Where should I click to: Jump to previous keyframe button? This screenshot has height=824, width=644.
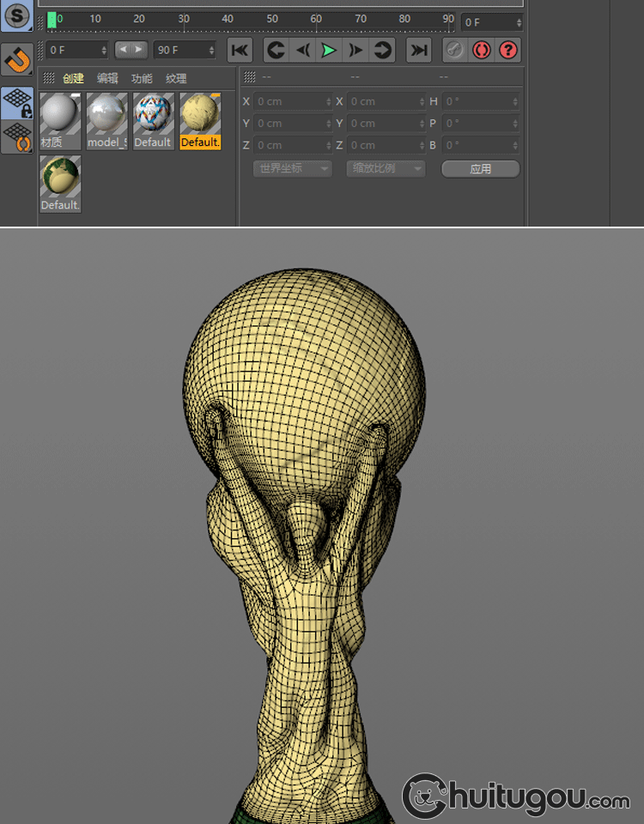tap(276, 51)
